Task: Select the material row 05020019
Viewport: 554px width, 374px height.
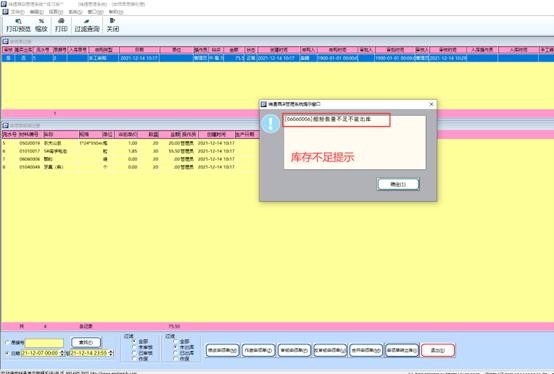Action: (x=130, y=143)
